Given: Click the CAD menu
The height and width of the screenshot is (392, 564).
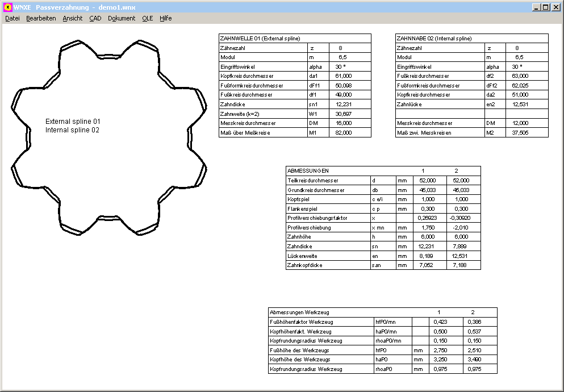Looking at the screenshot, I should point(95,18).
